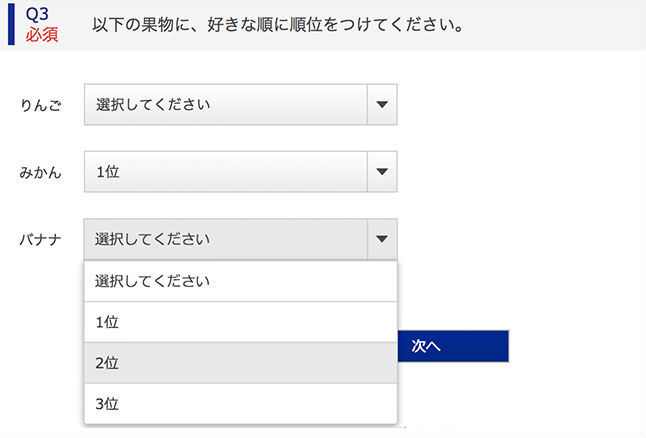646x438 pixels.
Task: Click the りんご label
Action: (x=41, y=105)
